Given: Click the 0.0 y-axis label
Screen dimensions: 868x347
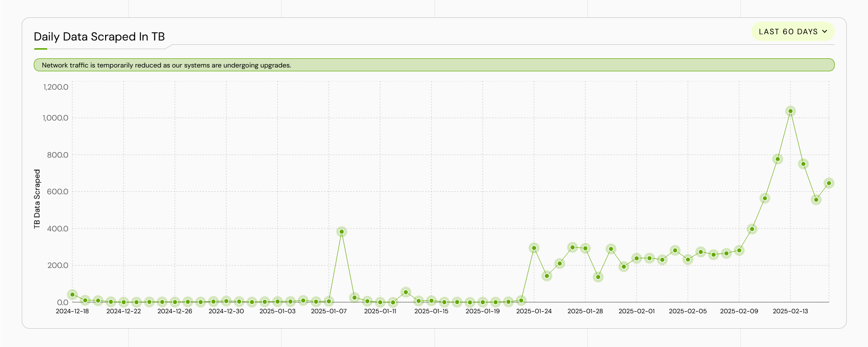Looking at the screenshot, I should pyautogui.click(x=63, y=303).
